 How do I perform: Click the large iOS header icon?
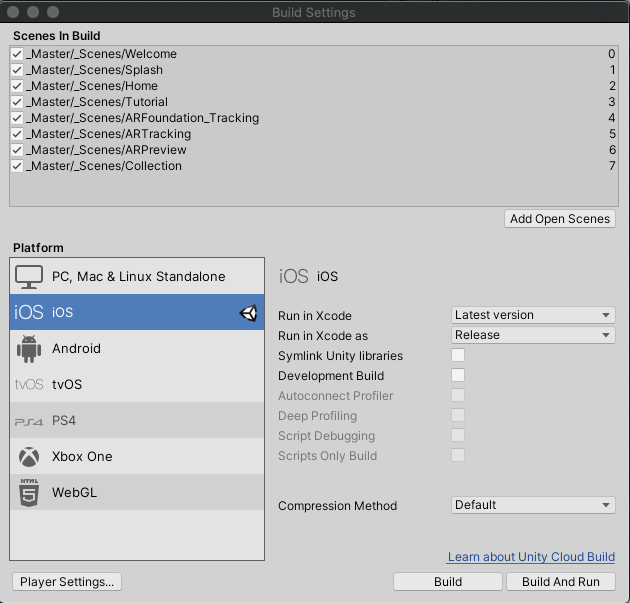(294, 276)
